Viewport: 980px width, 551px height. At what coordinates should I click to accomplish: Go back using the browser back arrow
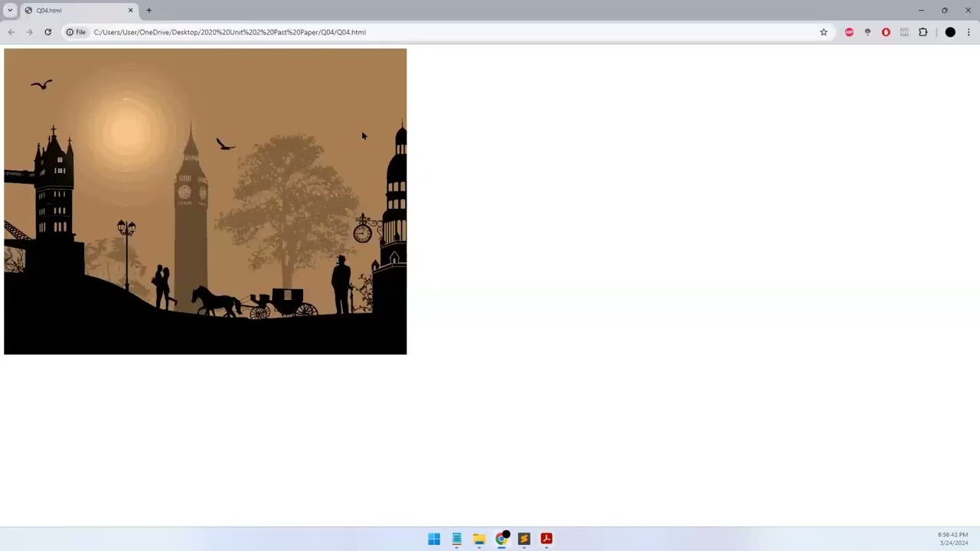pyautogui.click(x=11, y=32)
